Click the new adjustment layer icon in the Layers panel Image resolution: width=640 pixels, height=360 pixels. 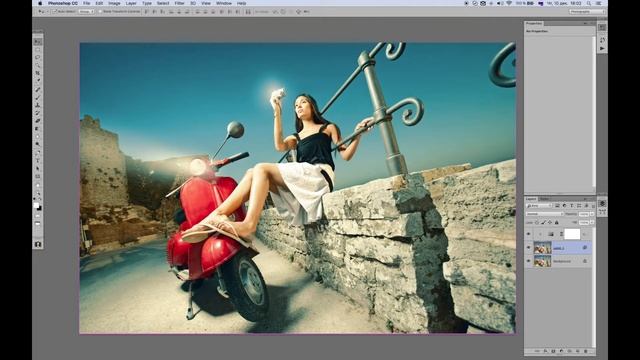(561, 351)
